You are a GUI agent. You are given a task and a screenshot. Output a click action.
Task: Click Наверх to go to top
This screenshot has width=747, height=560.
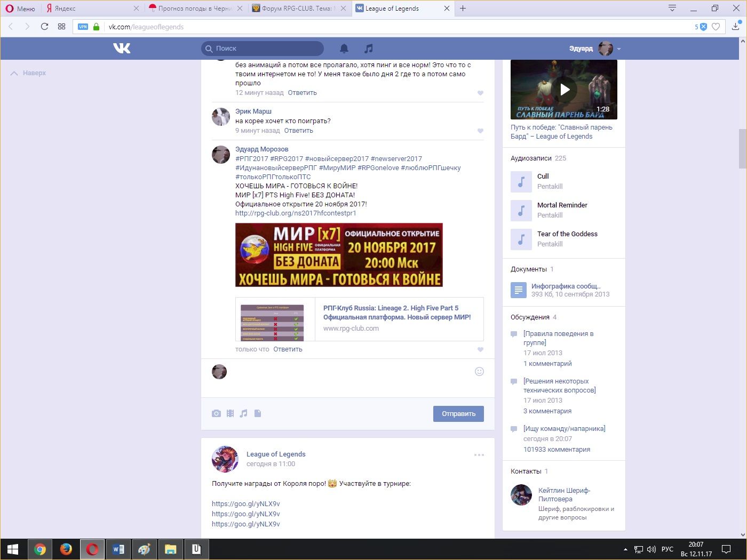click(x=28, y=73)
